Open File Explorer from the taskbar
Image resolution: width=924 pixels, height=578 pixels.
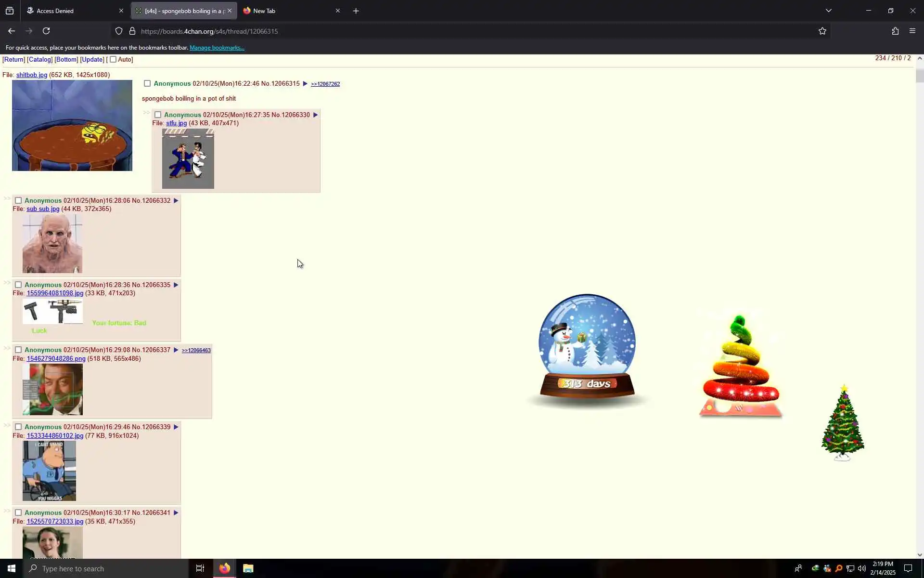coord(248,568)
